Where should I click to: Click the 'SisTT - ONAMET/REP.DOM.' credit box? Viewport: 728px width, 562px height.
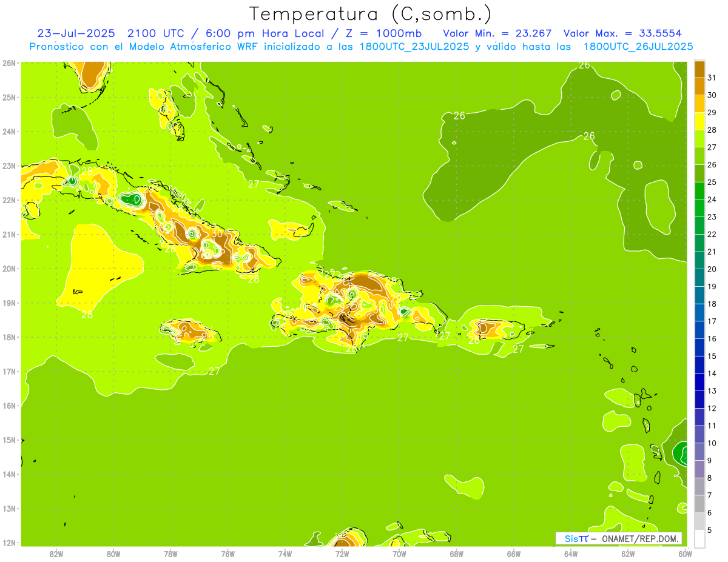click(619, 538)
